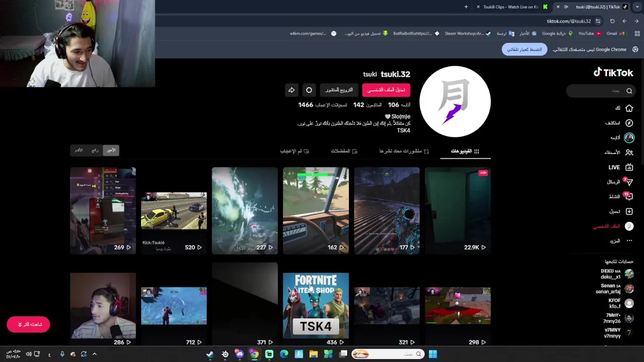Open the Activity notifications icon
The image size is (644, 362).
pyautogui.click(x=629, y=196)
